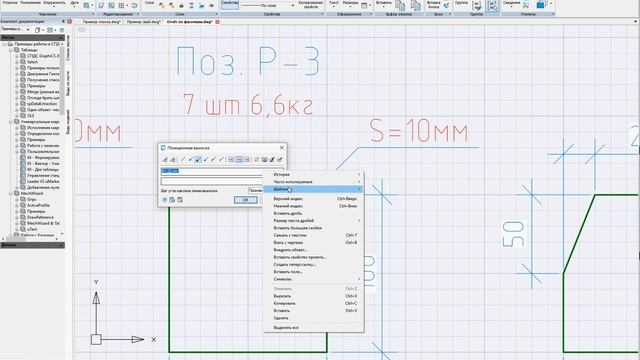Click the help icon at dialog bottom-left
The width and height of the screenshot is (640, 360).
pos(164,200)
